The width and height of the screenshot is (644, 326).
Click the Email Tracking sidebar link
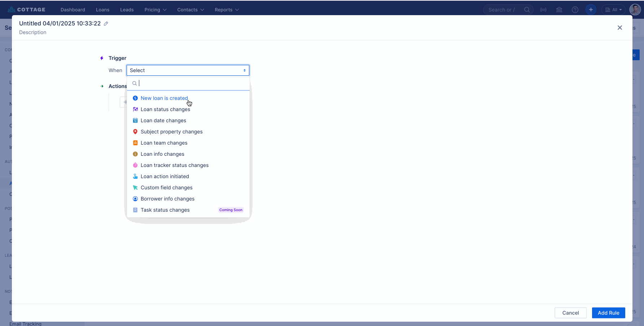coord(25,324)
